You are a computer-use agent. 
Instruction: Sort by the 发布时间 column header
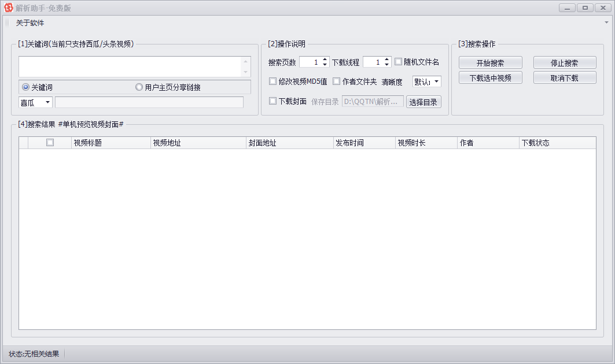(x=364, y=143)
